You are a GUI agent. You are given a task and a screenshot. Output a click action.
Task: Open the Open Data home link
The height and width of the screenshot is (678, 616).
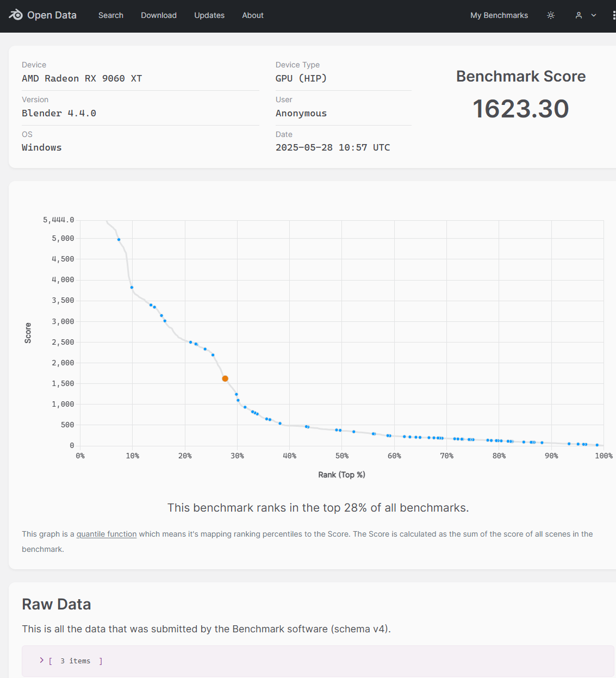coord(43,15)
